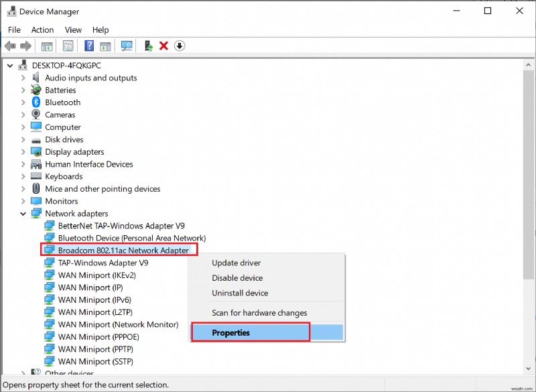Expand Audio inputs and outputs
This screenshot has height=392, width=536.
[23, 78]
